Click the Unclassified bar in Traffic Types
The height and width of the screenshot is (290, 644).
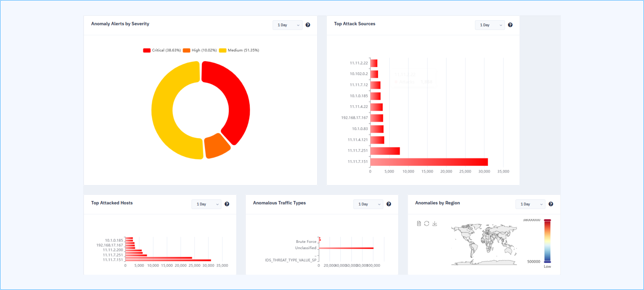coord(346,248)
